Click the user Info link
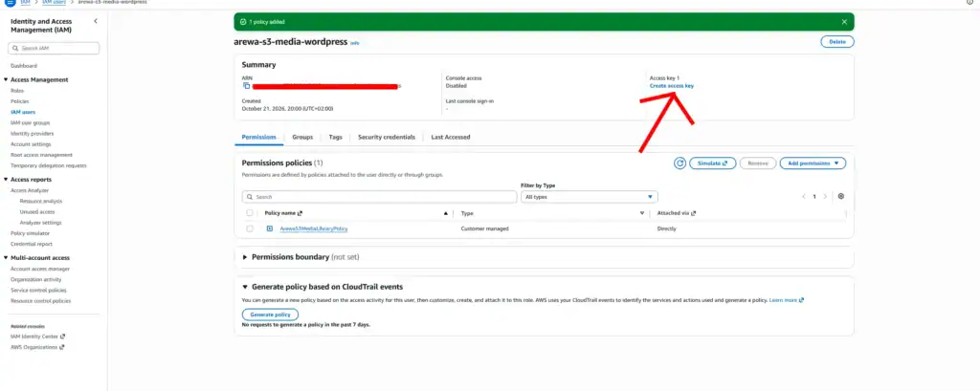Viewport: 980px width, 391px height. point(354,43)
